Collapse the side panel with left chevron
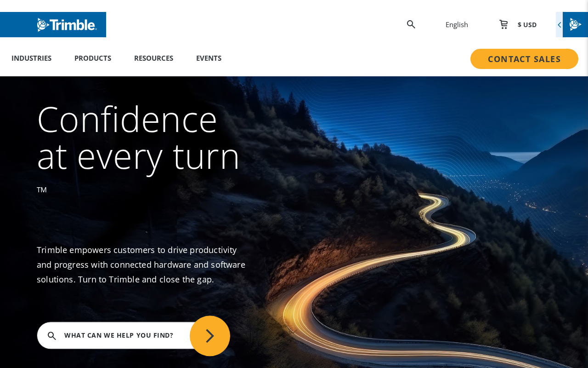 (x=559, y=25)
